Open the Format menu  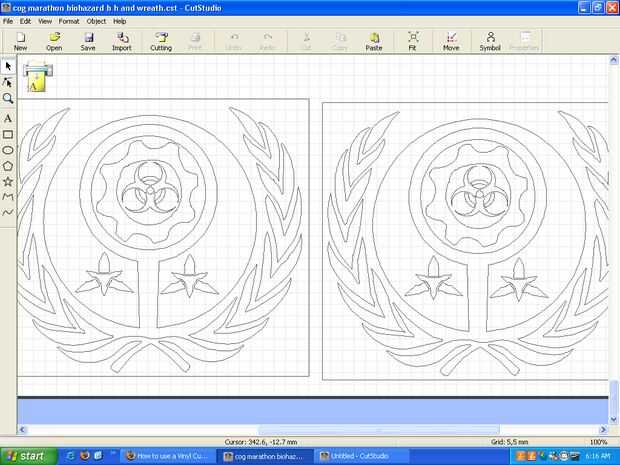69,21
